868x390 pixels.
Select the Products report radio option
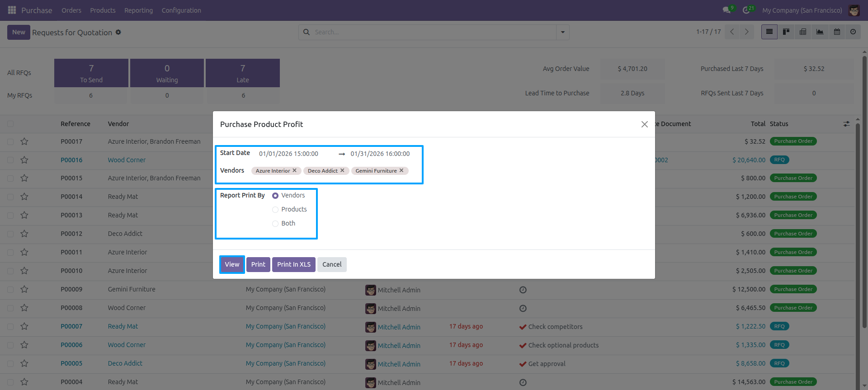275,210
